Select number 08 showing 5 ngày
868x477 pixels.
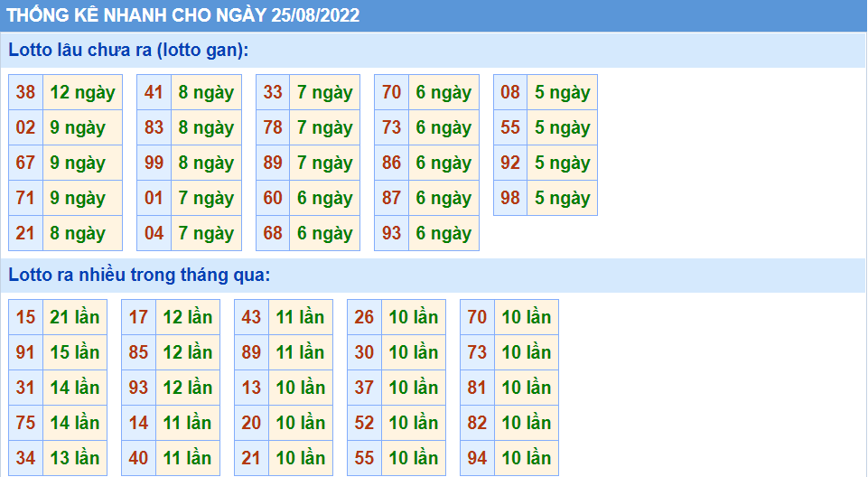pyautogui.click(x=510, y=92)
